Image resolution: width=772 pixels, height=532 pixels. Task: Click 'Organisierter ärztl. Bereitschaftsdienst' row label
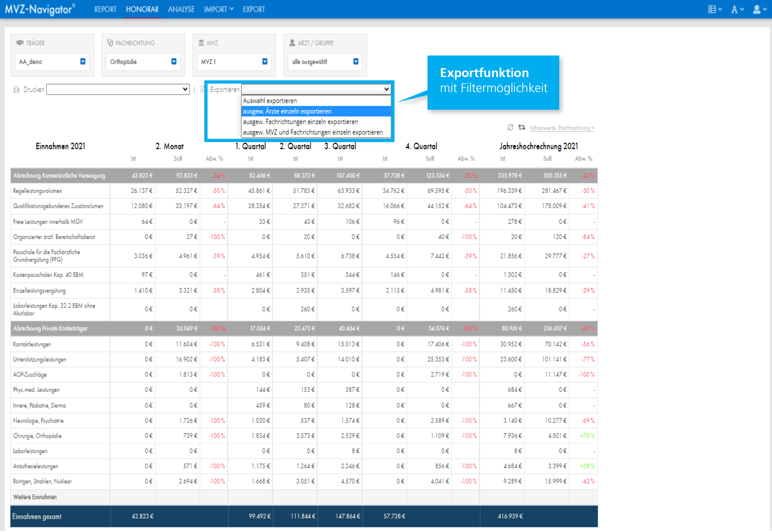click(x=54, y=237)
